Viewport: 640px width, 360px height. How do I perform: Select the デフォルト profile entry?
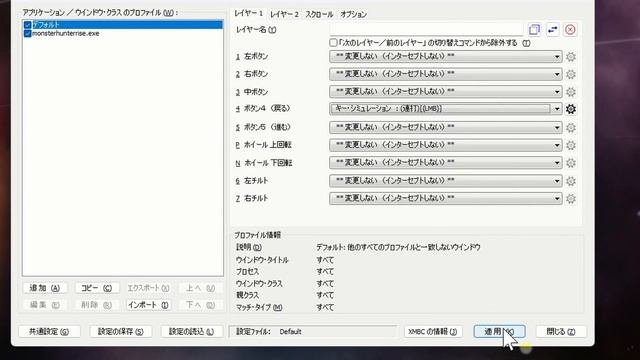[123, 25]
